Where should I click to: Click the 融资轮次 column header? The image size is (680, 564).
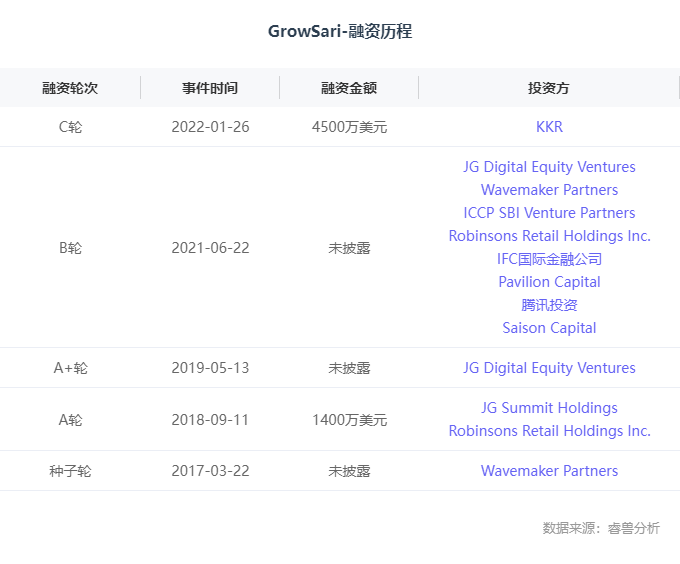[70, 88]
